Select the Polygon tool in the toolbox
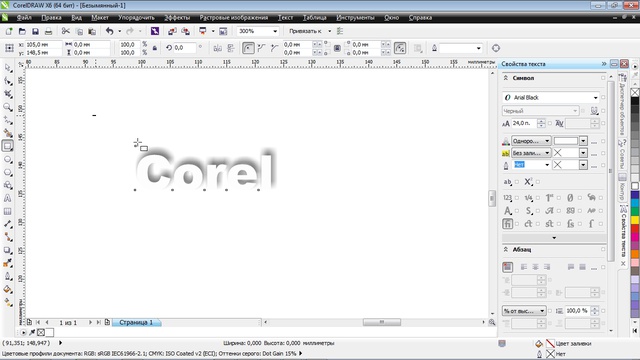Screen dimensions: 640x360 point(8,172)
